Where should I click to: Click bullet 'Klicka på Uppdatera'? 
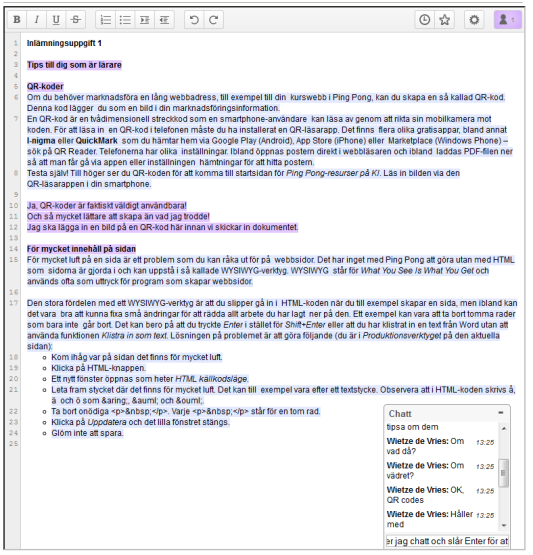pos(141,422)
